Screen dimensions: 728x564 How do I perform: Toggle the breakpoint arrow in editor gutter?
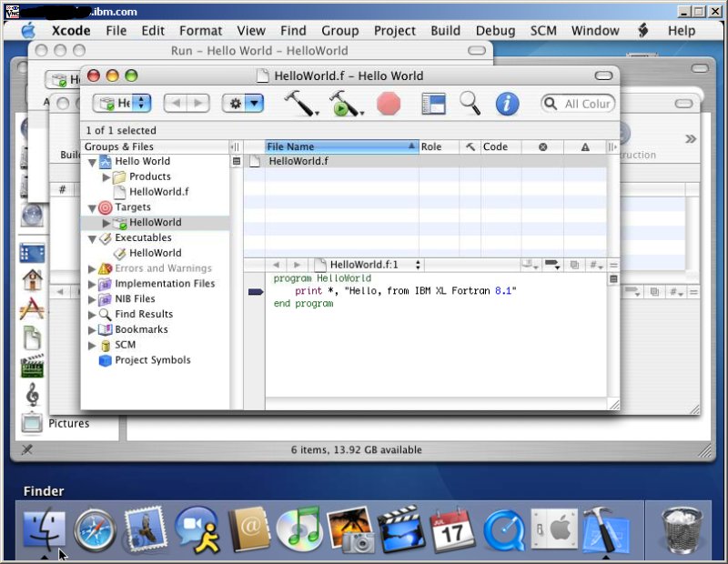click(x=255, y=292)
